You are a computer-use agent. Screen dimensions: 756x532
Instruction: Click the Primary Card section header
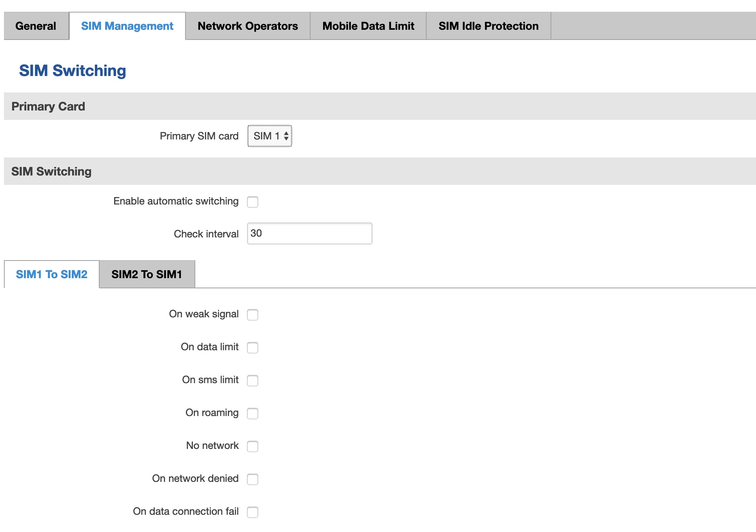tap(380, 106)
